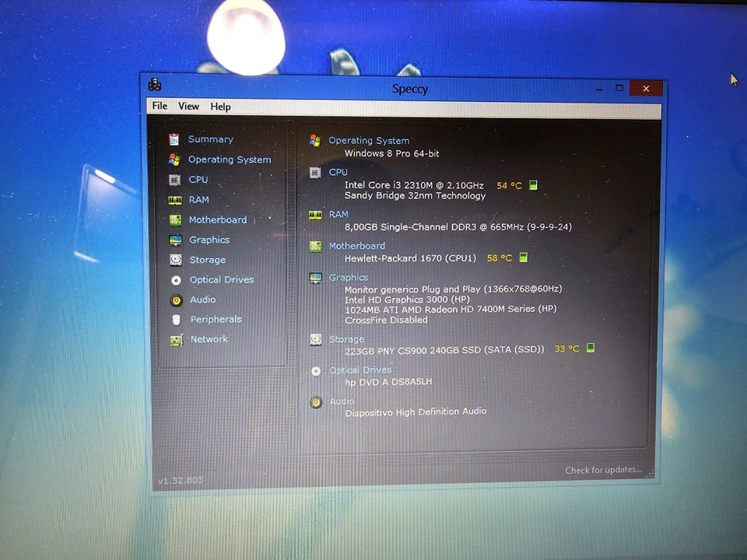Click the Operating System sidebar icon
This screenshot has width=747, height=560.
[174, 159]
